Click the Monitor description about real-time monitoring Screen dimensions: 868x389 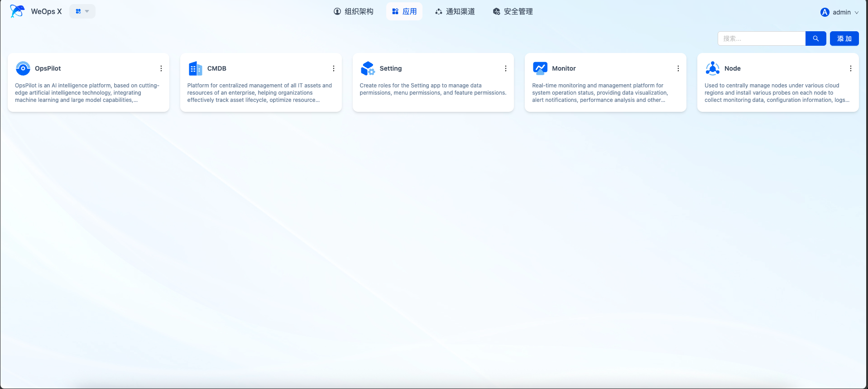(600, 93)
